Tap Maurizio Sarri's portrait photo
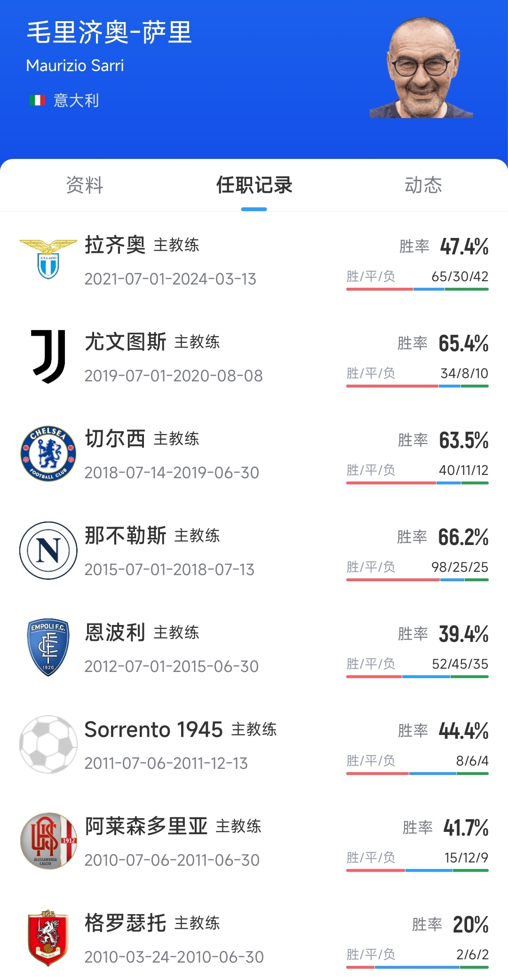 pos(421,68)
